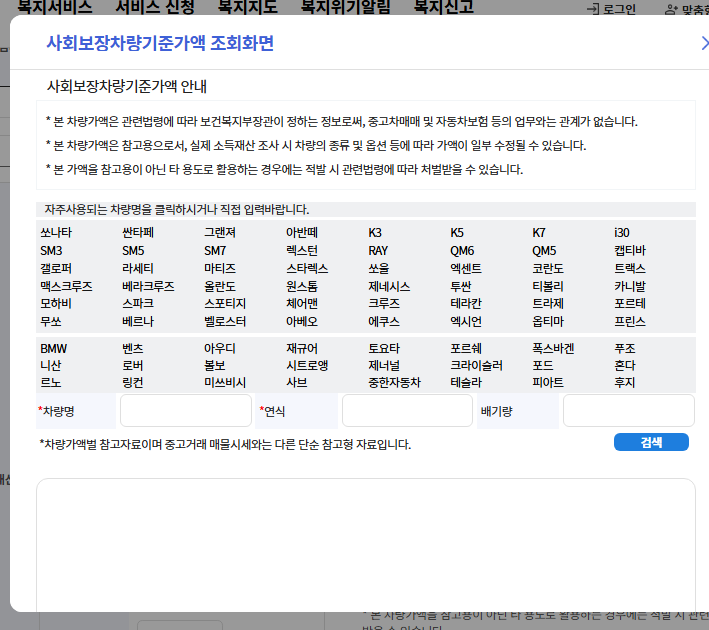Select 렉스턴 vehicle name

tap(302, 251)
